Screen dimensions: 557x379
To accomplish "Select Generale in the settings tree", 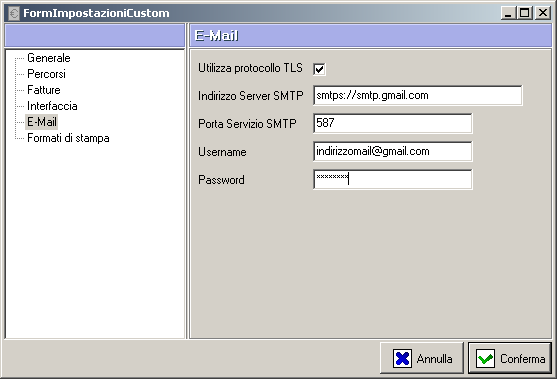I will tap(49, 58).
